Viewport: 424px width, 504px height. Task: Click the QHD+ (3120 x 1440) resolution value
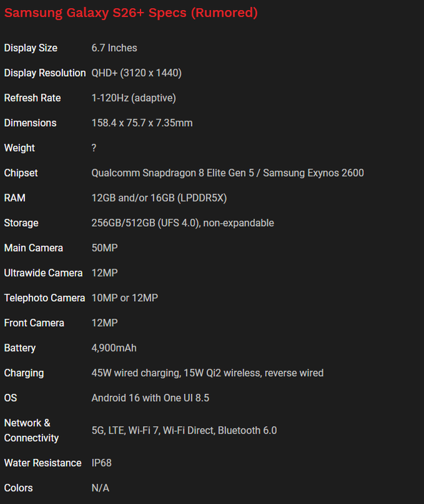136,73
